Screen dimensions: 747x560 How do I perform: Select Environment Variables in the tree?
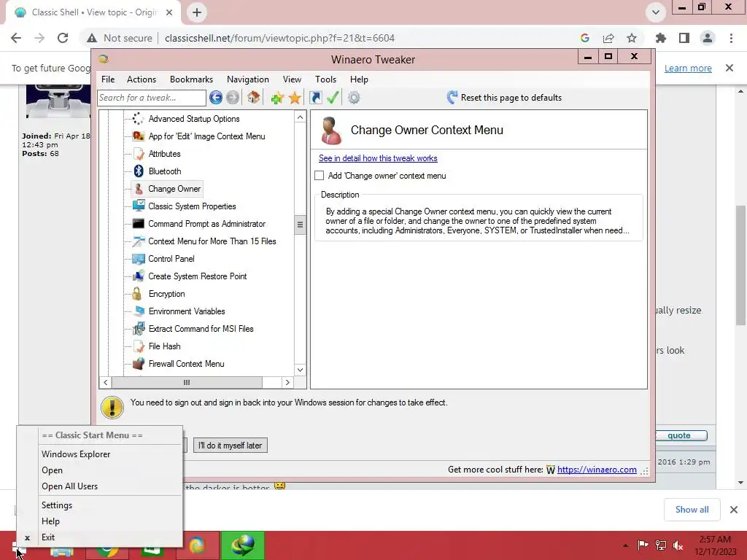point(187,311)
